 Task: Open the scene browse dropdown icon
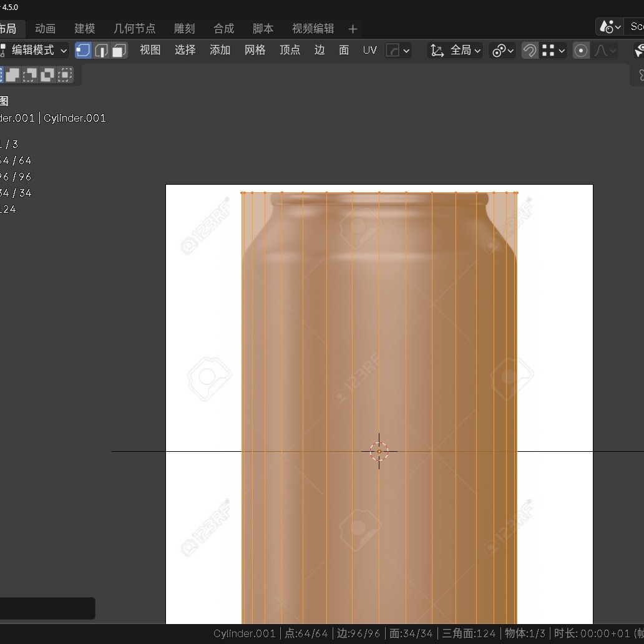pos(610,27)
